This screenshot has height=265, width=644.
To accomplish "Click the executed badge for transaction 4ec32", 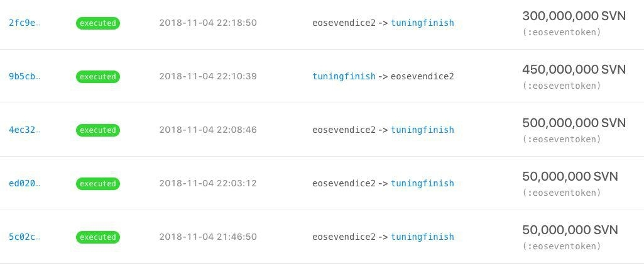I will (97, 130).
